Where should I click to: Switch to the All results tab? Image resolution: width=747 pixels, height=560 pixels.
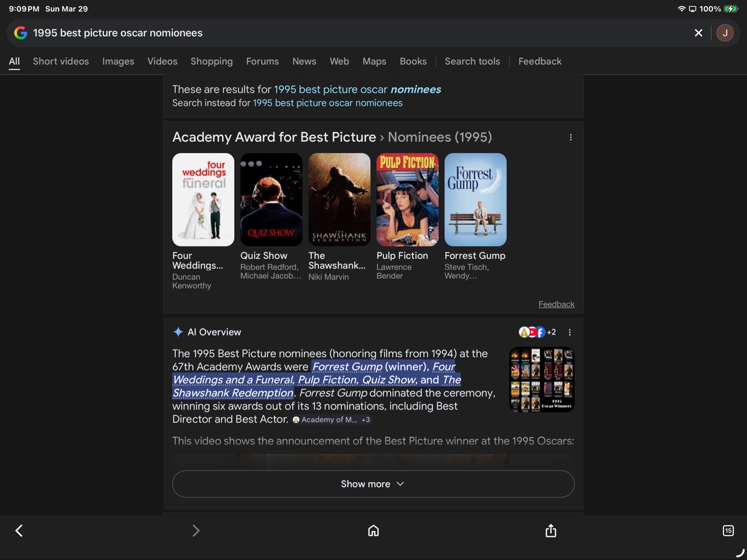coord(14,62)
